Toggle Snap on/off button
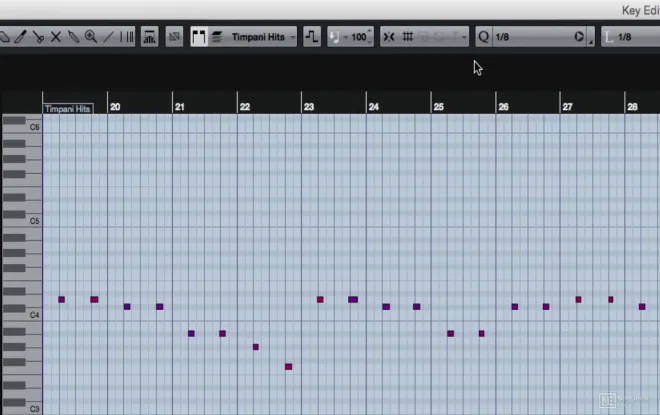 point(389,37)
